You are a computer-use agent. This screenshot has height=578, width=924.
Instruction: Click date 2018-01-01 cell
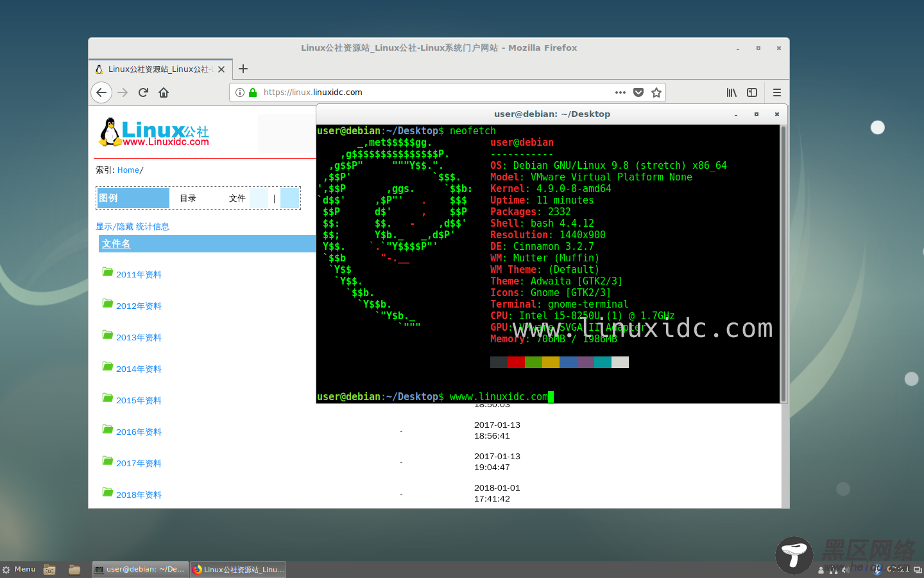coord(497,493)
